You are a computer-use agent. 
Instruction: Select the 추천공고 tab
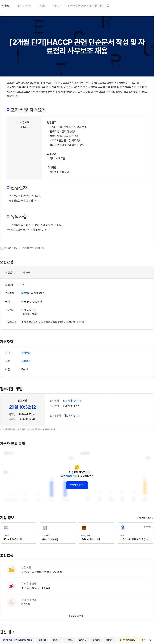coord(57,5)
